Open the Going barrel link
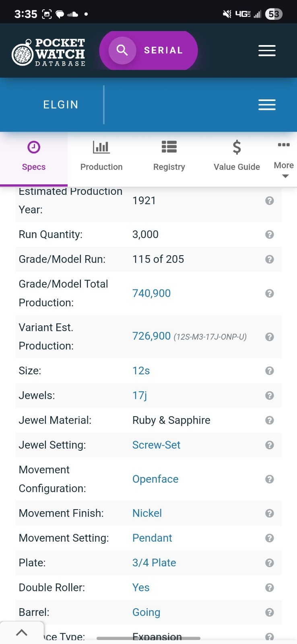 146,613
